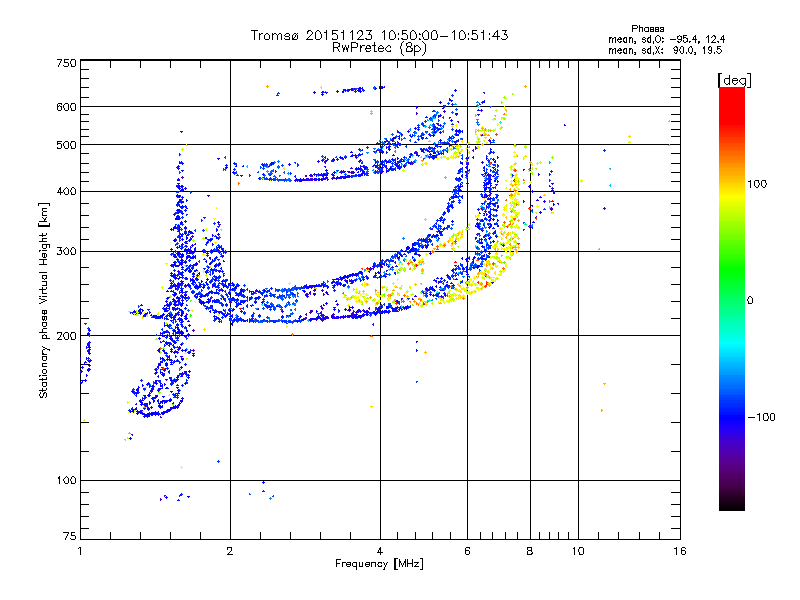This screenshot has width=800, height=600.
Task: Click the x-axis tick '8'
Action: tap(530, 551)
